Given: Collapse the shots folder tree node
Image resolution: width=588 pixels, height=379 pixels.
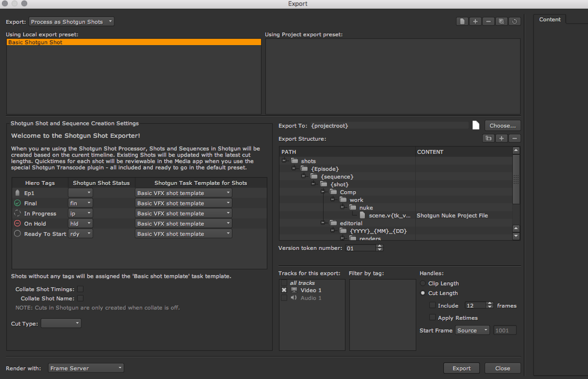Looking at the screenshot, I should pos(284,160).
